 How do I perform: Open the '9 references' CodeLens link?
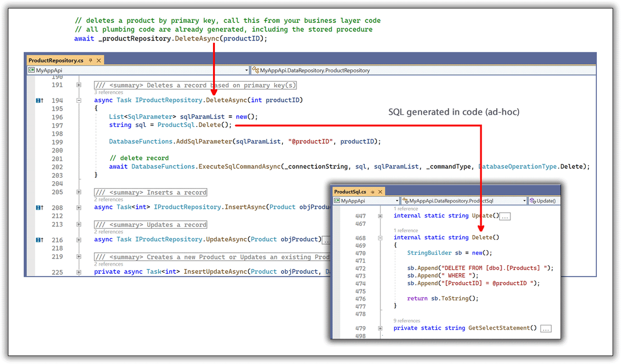(x=407, y=321)
